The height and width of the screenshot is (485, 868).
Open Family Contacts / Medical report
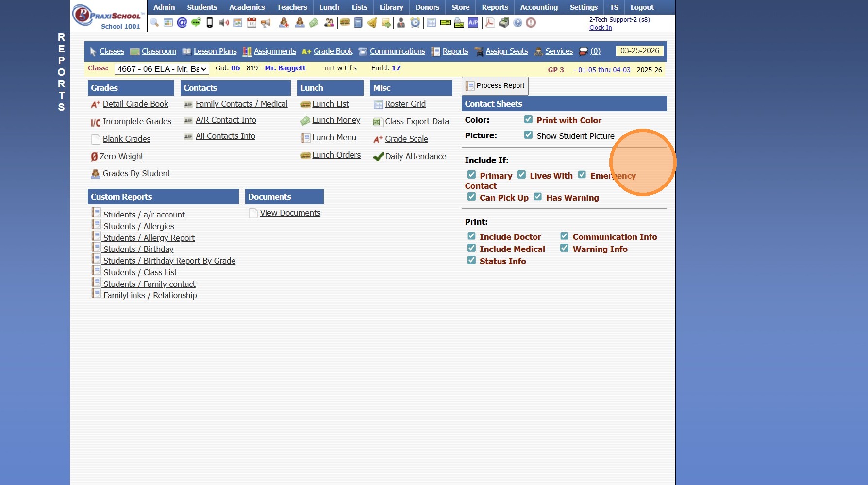pyautogui.click(x=242, y=104)
